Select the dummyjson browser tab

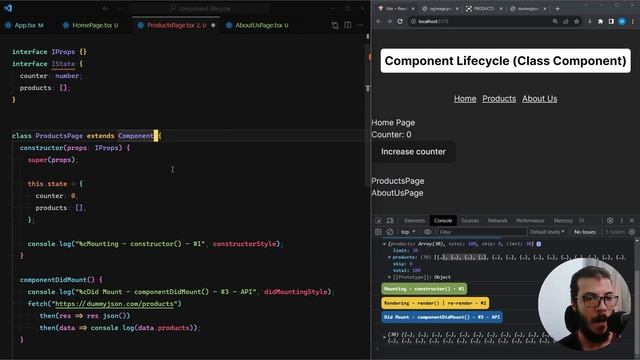(x=528, y=9)
